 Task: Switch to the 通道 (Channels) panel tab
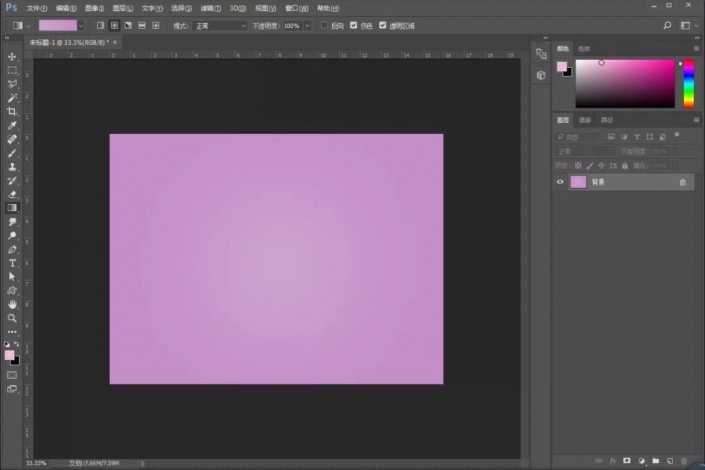(585, 120)
